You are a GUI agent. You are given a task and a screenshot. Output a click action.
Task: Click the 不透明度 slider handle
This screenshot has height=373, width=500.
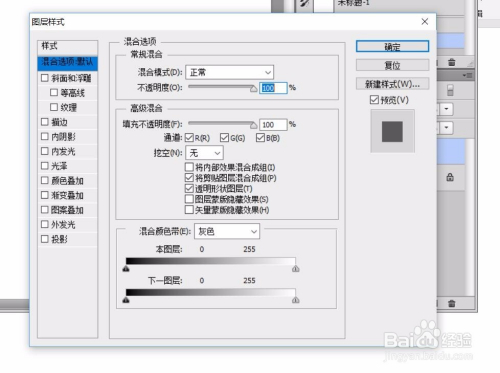pos(253,88)
